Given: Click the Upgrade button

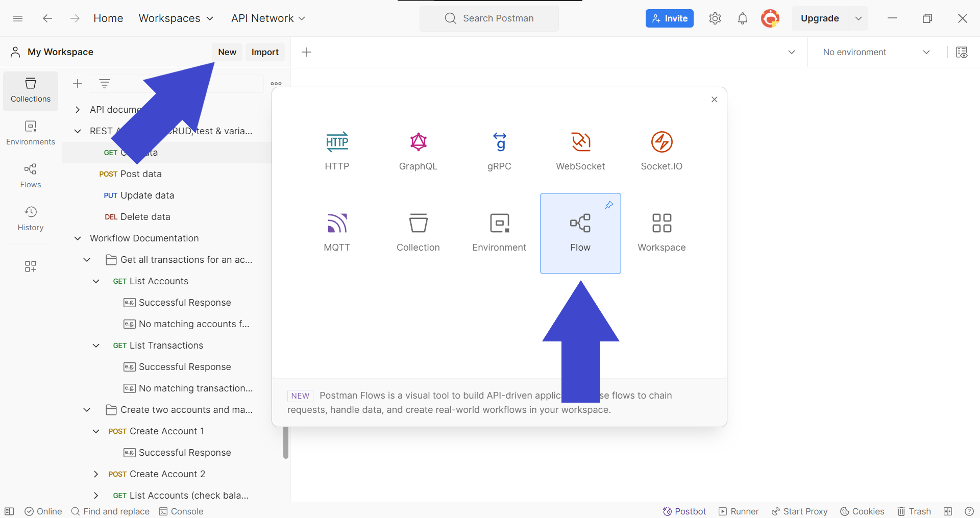Looking at the screenshot, I should (820, 18).
